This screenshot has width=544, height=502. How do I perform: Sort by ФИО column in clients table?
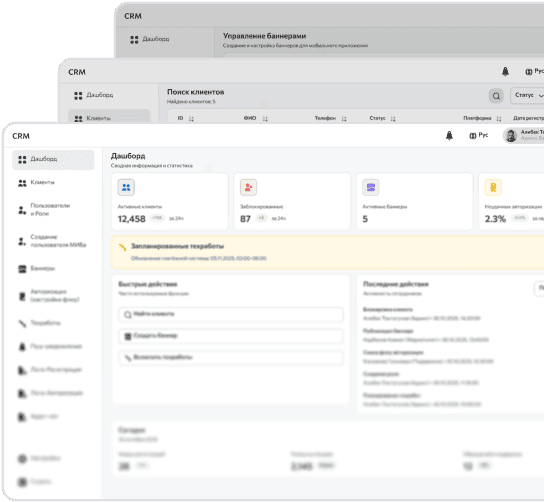[x=265, y=119]
